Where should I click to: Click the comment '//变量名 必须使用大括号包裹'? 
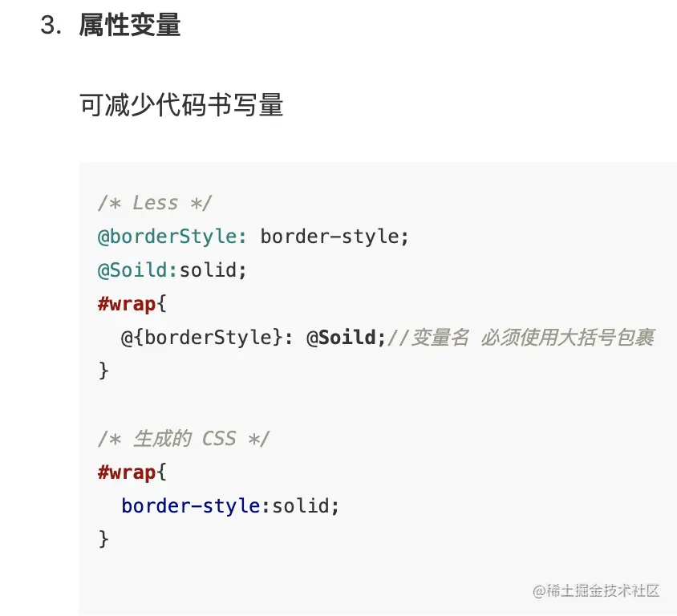(521, 338)
